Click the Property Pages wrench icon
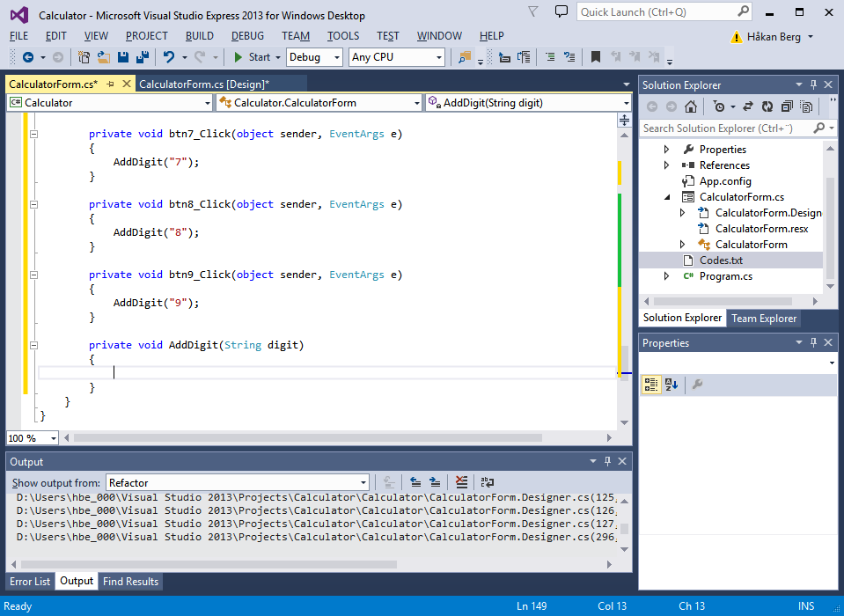The width and height of the screenshot is (844, 616). pyautogui.click(x=697, y=385)
